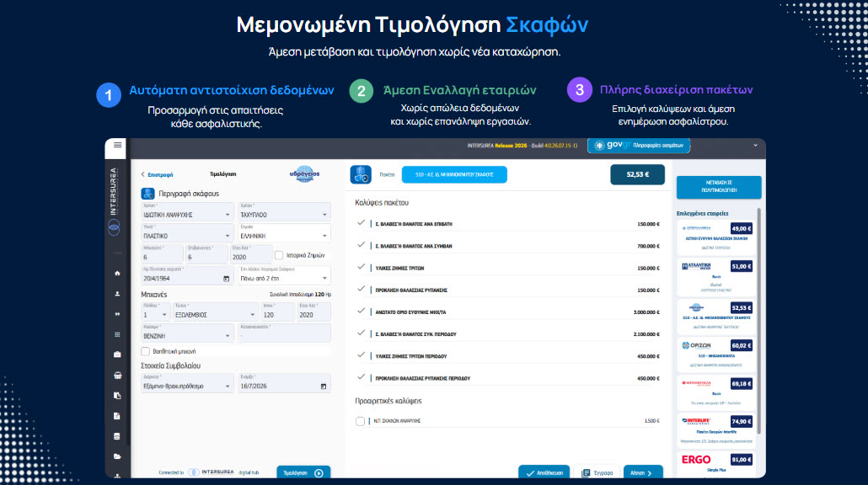Open the ΒΕΝΖΙΝΗ fuel dropdown
This screenshot has width=868, height=485.
(186, 333)
